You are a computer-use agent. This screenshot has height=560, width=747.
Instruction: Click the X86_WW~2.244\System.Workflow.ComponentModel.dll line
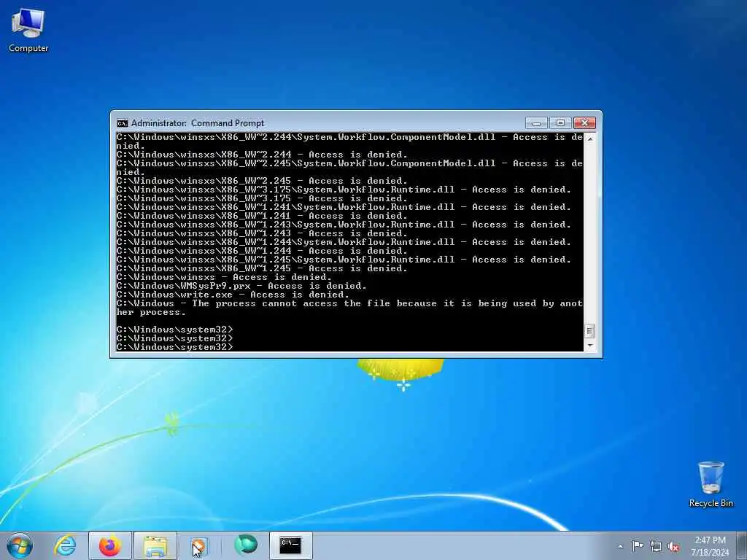click(x=349, y=141)
